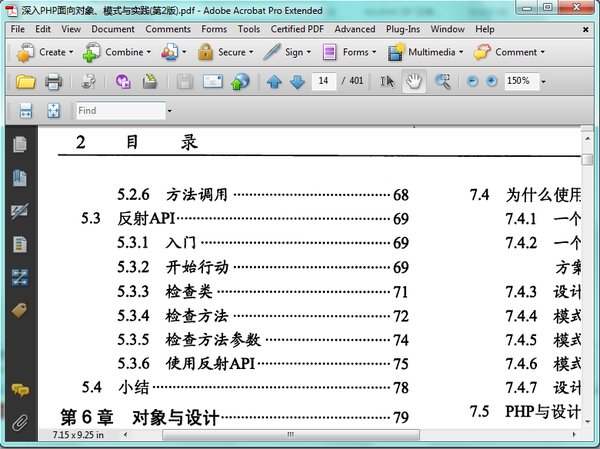Open the View menu
600x449 pixels.
point(71,29)
